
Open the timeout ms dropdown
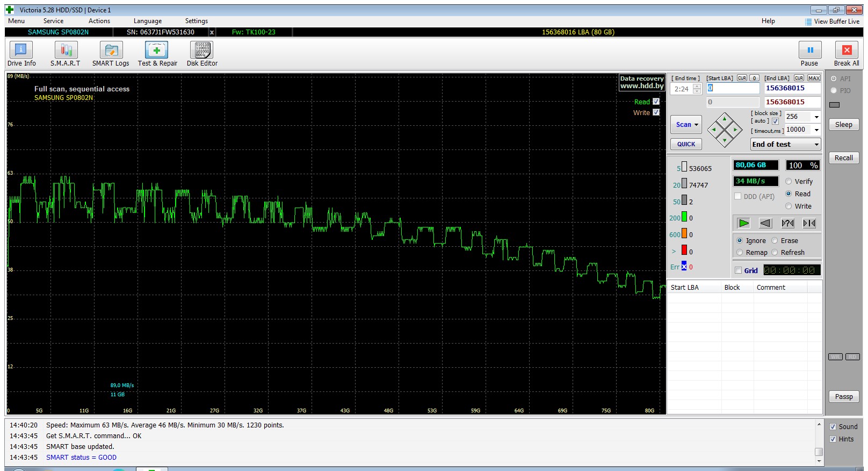click(816, 130)
